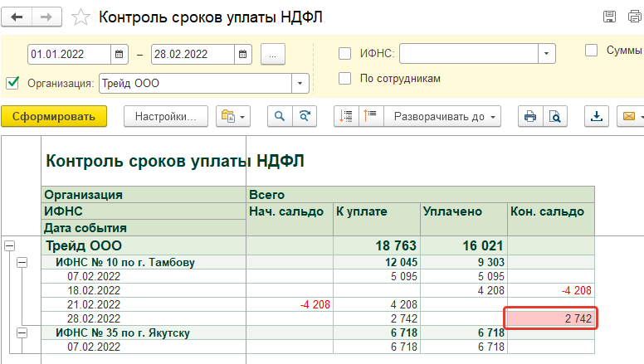Click 9 303 in Тамбову Уплачено
This screenshot has width=644, height=364.
click(490, 262)
